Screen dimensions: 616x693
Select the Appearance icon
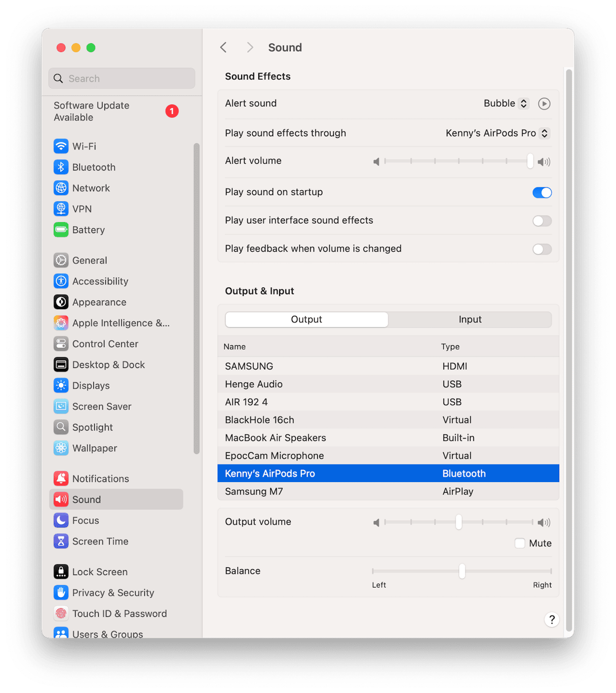[x=61, y=302]
